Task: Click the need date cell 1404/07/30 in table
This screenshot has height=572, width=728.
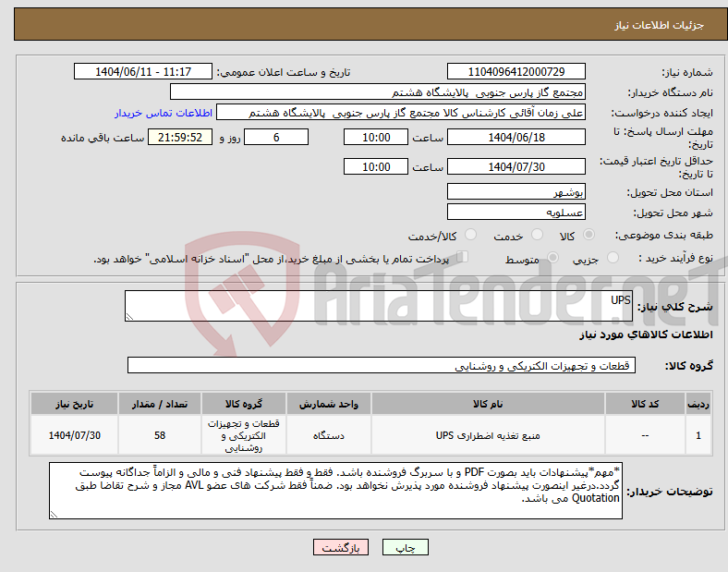Action: pyautogui.click(x=74, y=435)
